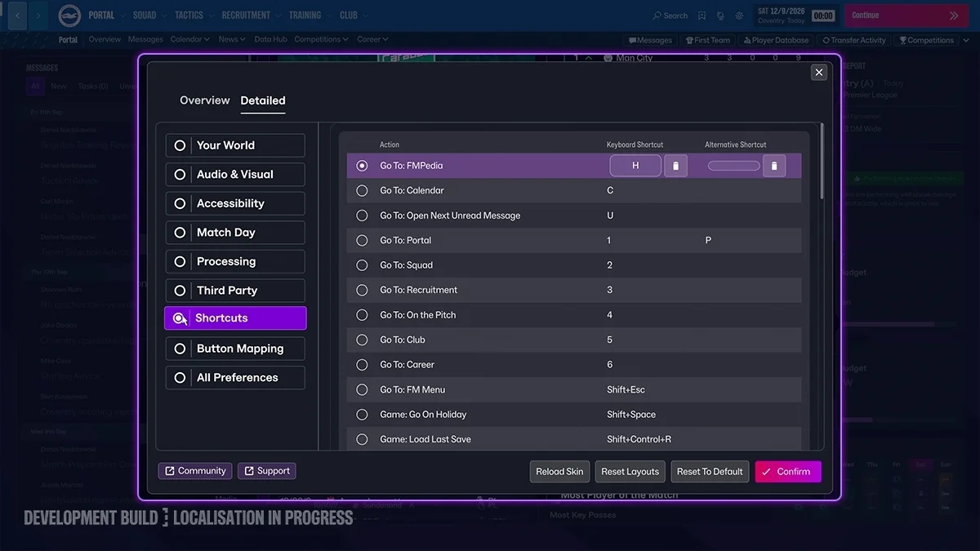The image size is (980, 551).
Task: Click the shortcuts list vertical scrollbar
Action: (821, 159)
